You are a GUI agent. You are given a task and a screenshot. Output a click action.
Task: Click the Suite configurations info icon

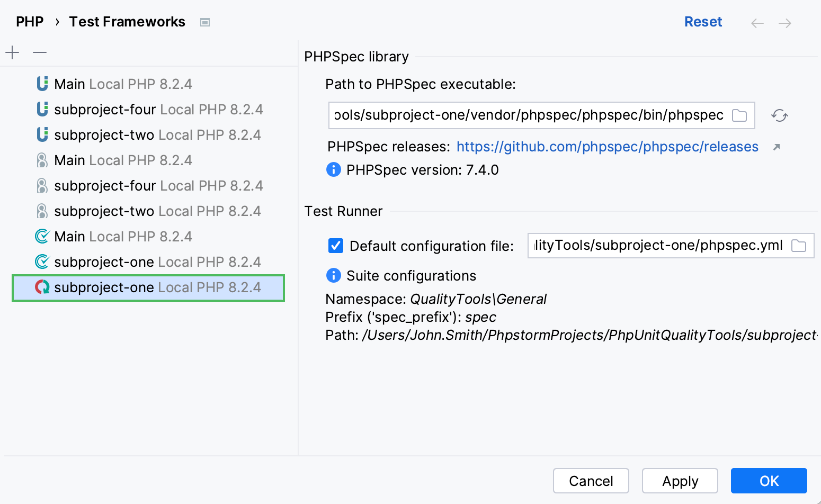tap(333, 275)
